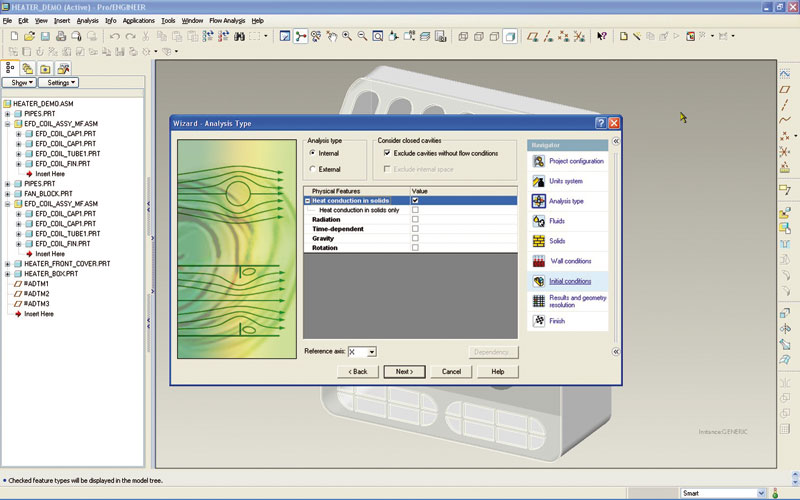
Task: Expand the FAN_BLOCK.PRT tree node
Action: click(7, 194)
